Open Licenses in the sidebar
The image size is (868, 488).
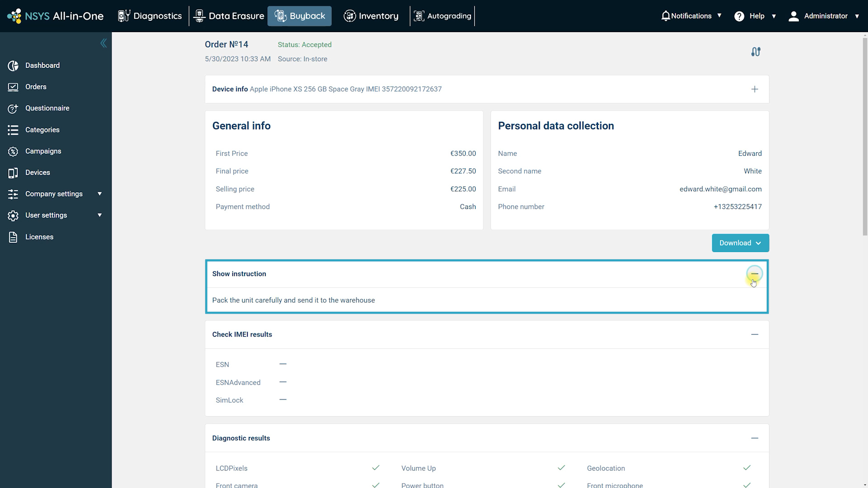pyautogui.click(x=39, y=237)
